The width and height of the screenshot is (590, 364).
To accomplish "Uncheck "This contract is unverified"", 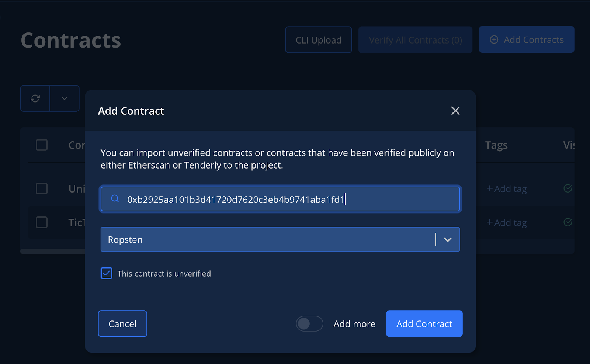I will coord(106,273).
